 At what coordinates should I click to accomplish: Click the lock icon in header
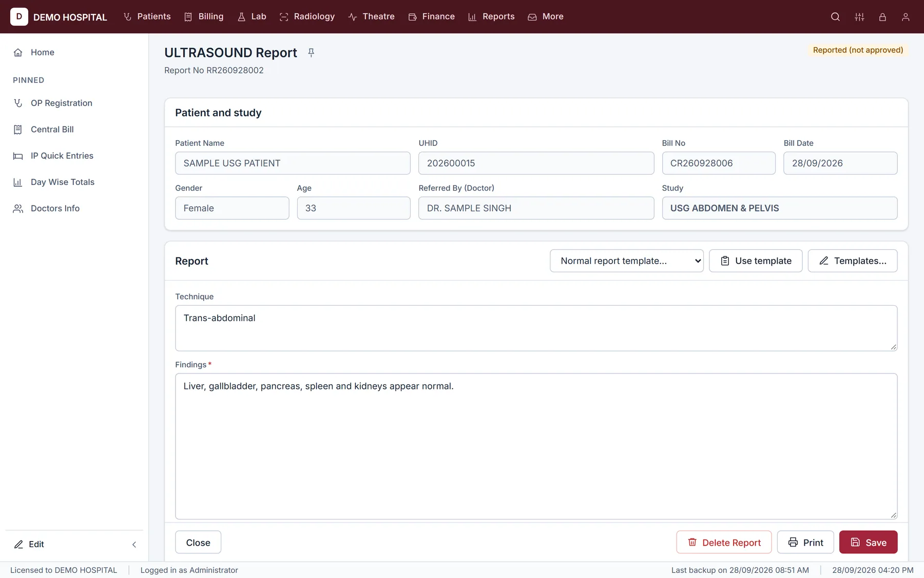click(x=882, y=17)
